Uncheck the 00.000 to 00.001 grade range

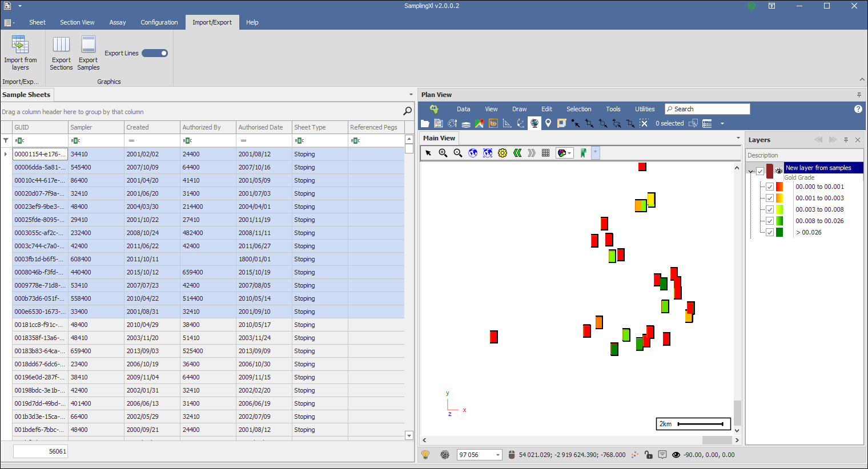pos(770,187)
